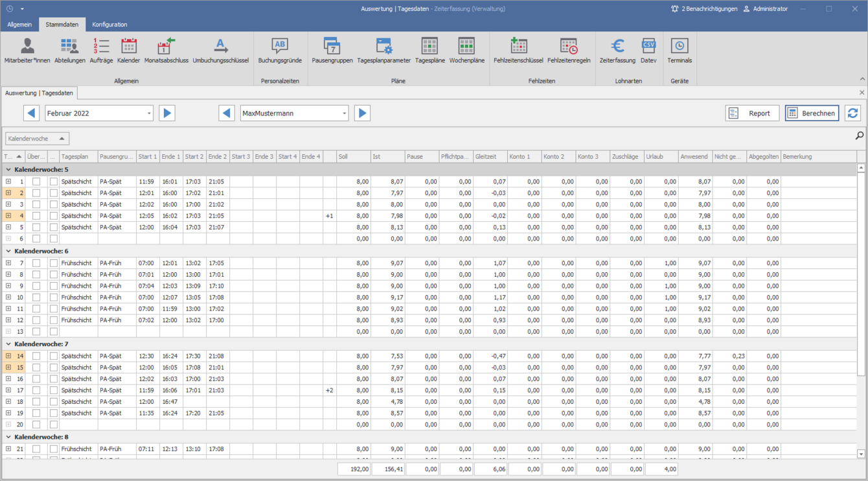868x481 pixels.
Task: Click the Berechnen button
Action: [x=812, y=113]
